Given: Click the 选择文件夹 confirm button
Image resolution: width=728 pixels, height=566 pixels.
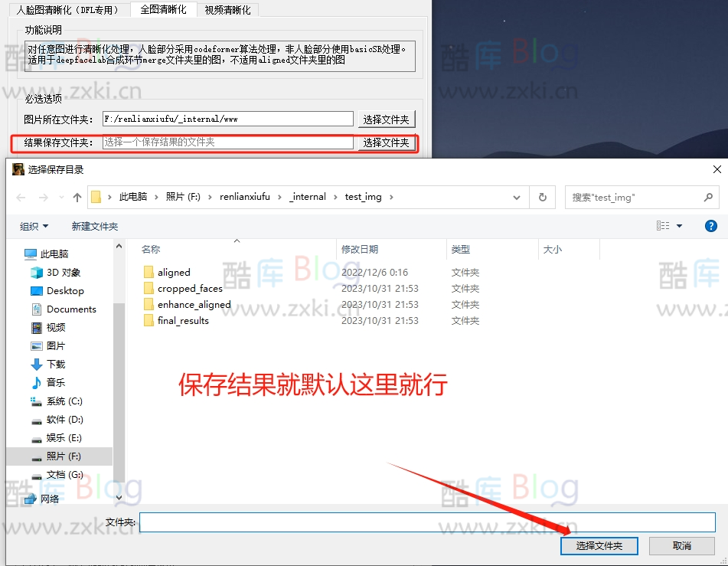Looking at the screenshot, I should coord(599,546).
